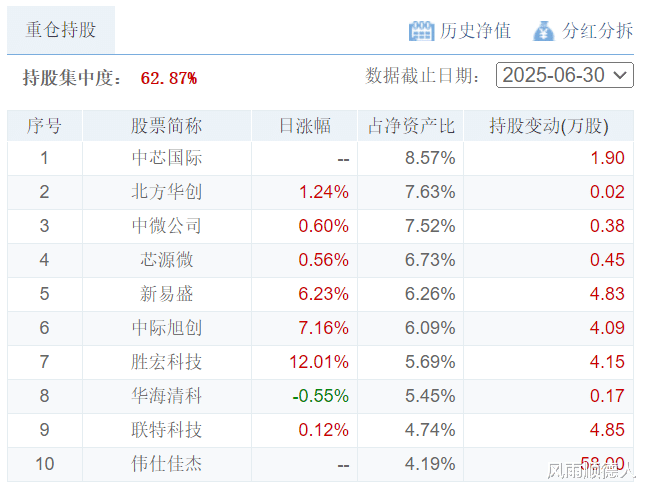The height and width of the screenshot is (492, 646).
Task: Open stock 芯源微
Action: pyautogui.click(x=167, y=260)
